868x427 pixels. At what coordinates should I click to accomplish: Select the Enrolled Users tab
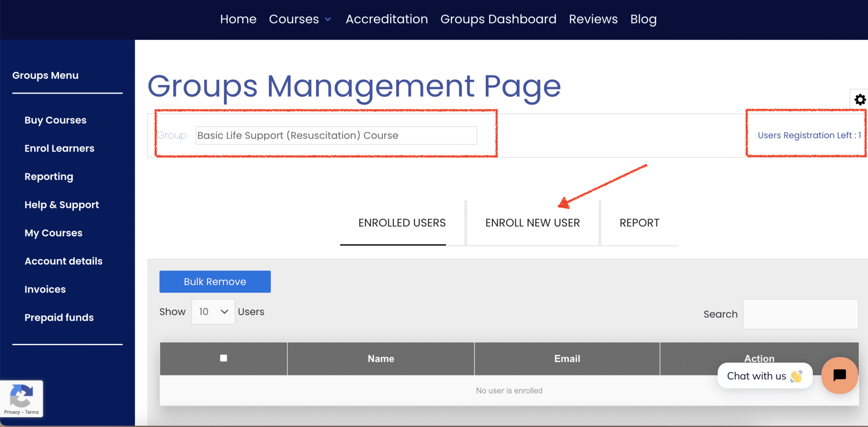coord(402,222)
